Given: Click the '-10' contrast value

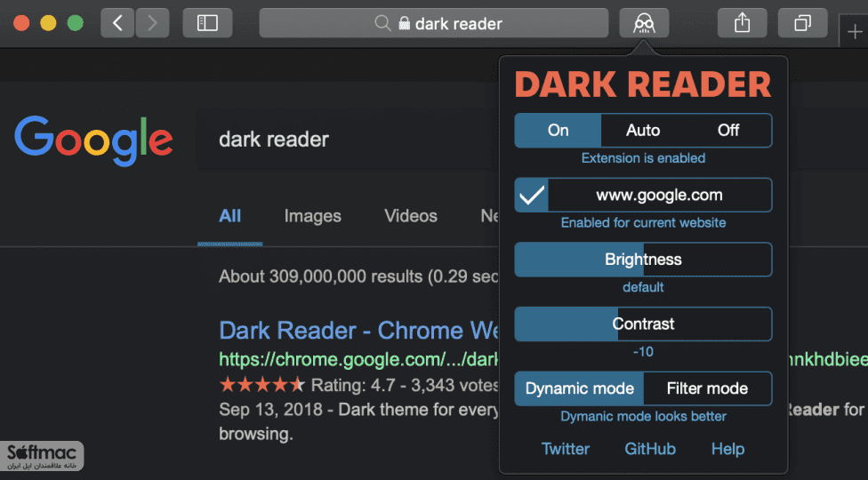Looking at the screenshot, I should click(643, 352).
